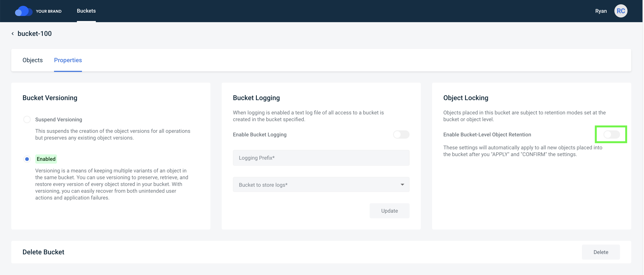Click the Enabled green label
The image size is (644, 275).
(x=46, y=159)
